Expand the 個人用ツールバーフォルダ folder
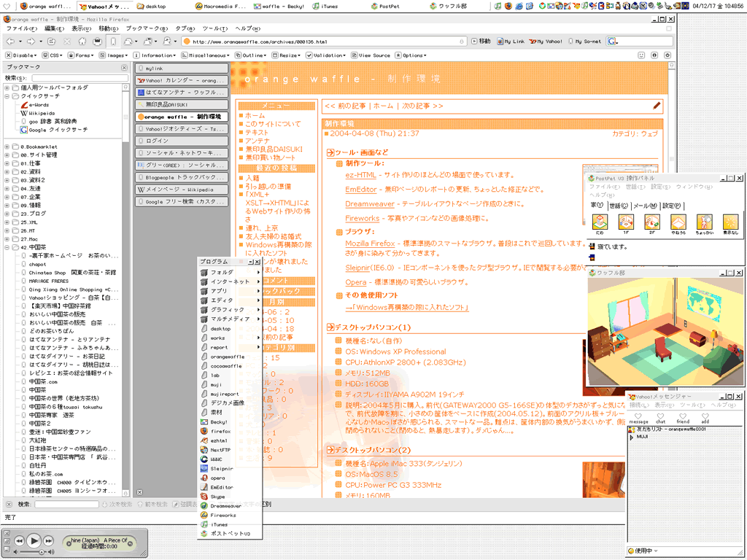747x560 pixels. tap(7, 87)
